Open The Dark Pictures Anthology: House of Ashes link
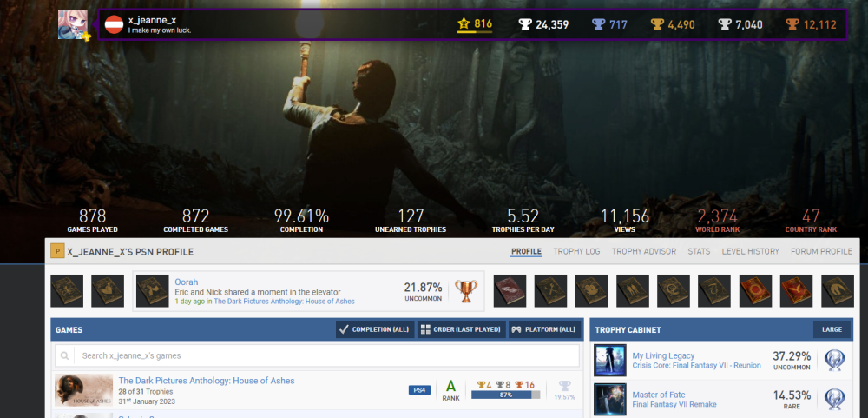The height and width of the screenshot is (418, 868). [206, 381]
